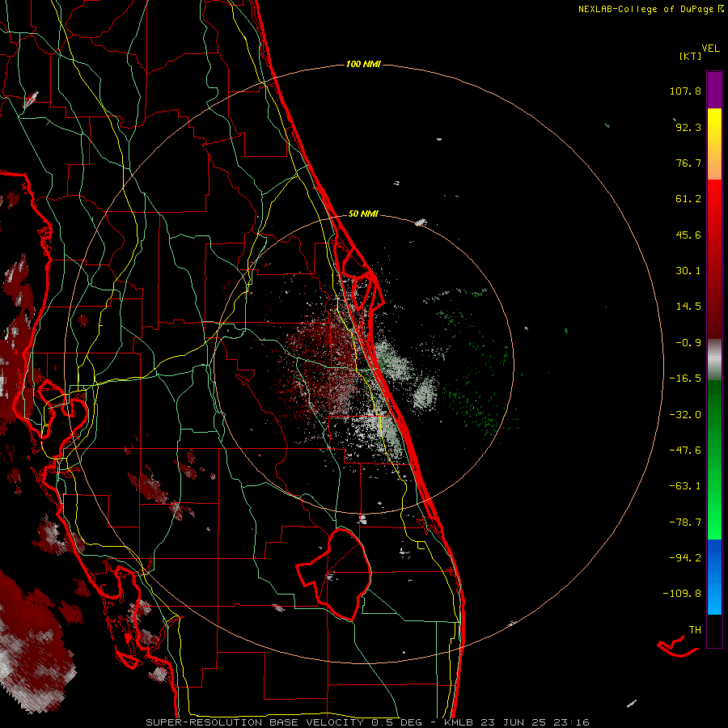Viewport: 728px width, 728px height.
Task: Select the -0.9 legend value
Action: coord(688,343)
